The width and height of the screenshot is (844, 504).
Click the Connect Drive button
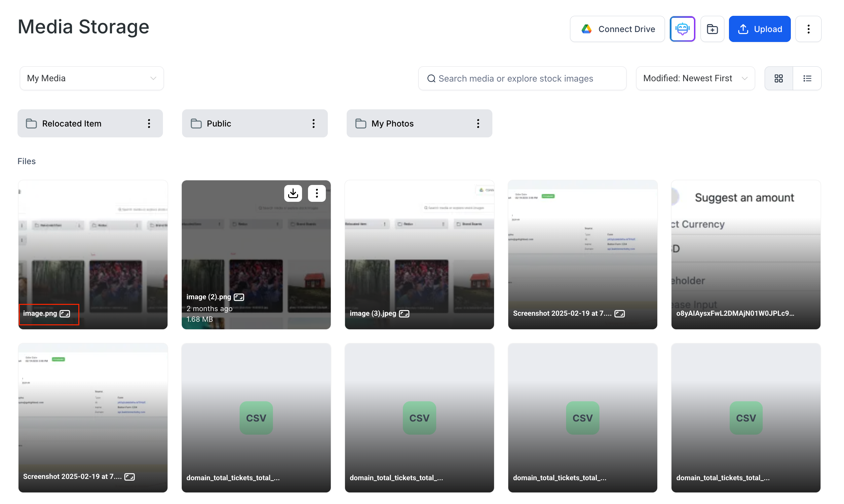click(x=617, y=29)
